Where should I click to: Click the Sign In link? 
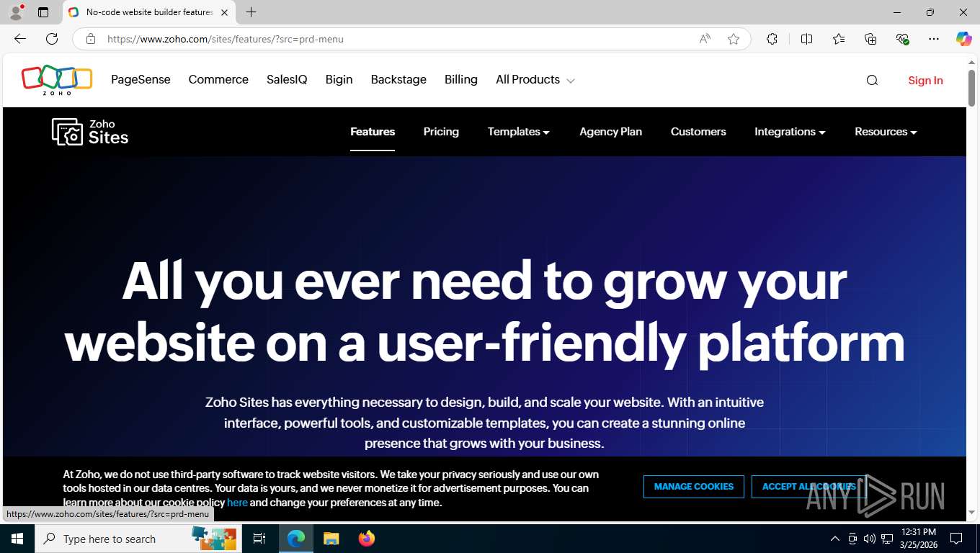tap(925, 80)
